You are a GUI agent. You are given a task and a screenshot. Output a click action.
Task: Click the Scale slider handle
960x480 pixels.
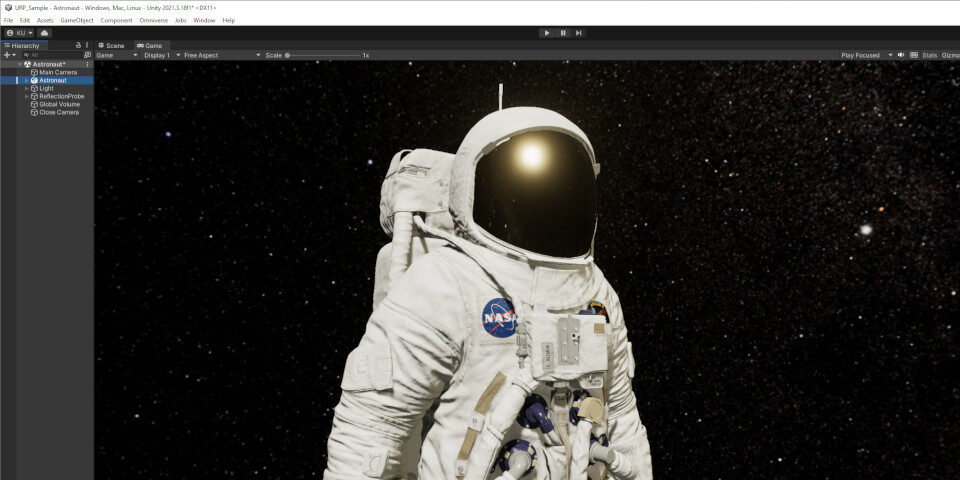pos(288,55)
